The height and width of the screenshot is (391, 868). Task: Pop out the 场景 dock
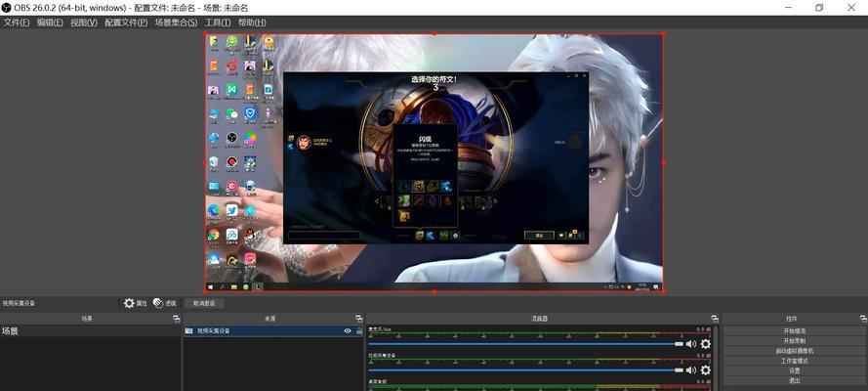click(176, 319)
